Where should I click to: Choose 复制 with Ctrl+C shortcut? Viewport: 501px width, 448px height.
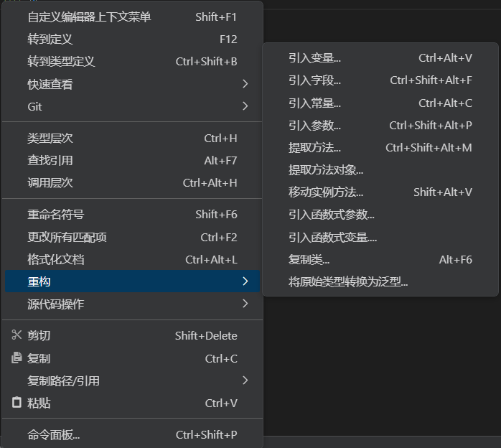coord(132,358)
